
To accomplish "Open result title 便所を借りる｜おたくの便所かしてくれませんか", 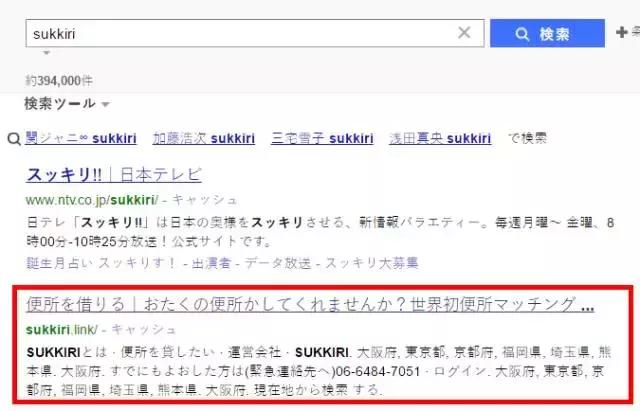I will (x=310, y=304).
